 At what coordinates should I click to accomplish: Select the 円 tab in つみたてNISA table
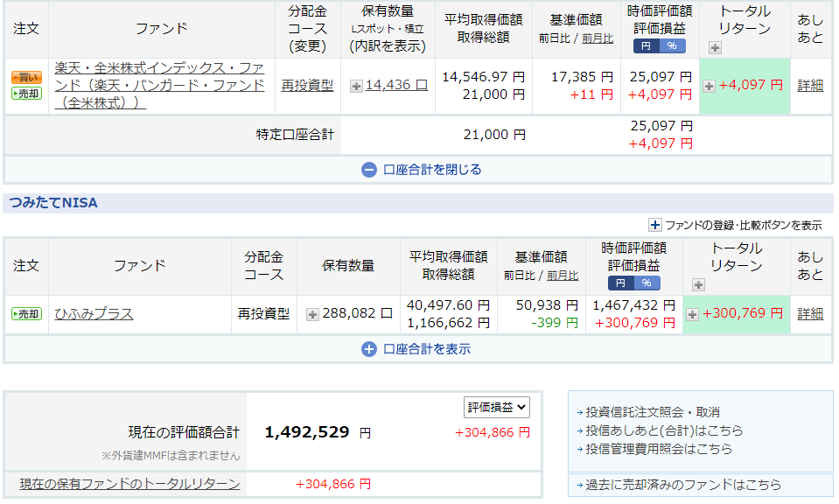[622, 281]
